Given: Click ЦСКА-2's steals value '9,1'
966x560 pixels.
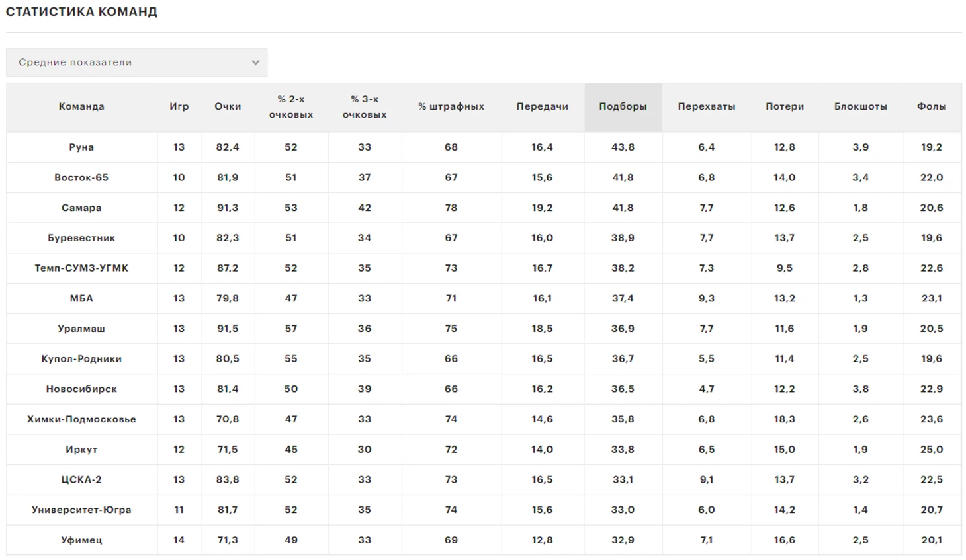Looking at the screenshot, I should [707, 480].
